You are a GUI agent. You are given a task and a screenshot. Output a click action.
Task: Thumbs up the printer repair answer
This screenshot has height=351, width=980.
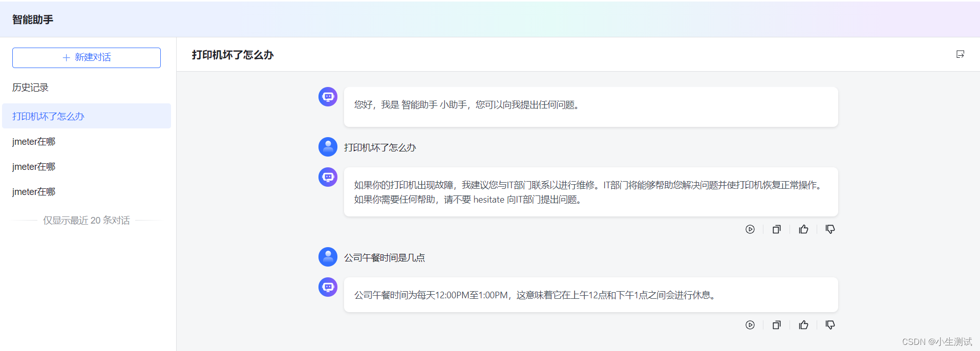coord(803,229)
